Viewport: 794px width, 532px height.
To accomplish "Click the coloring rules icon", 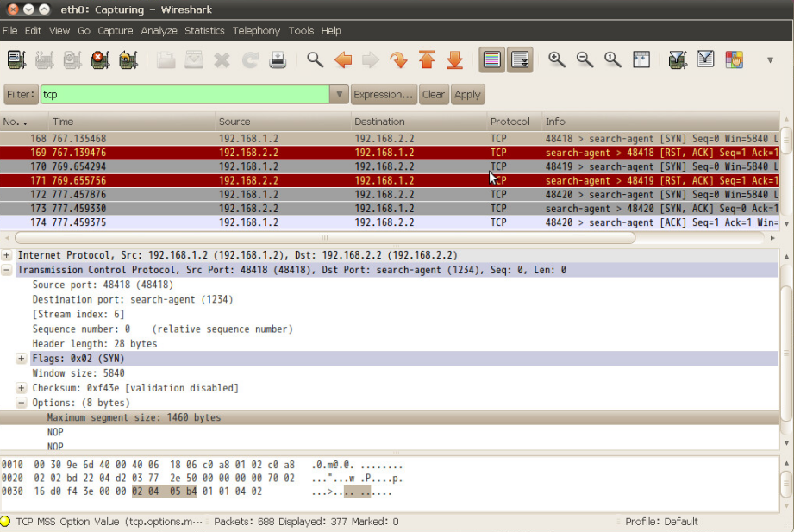I will 734,60.
